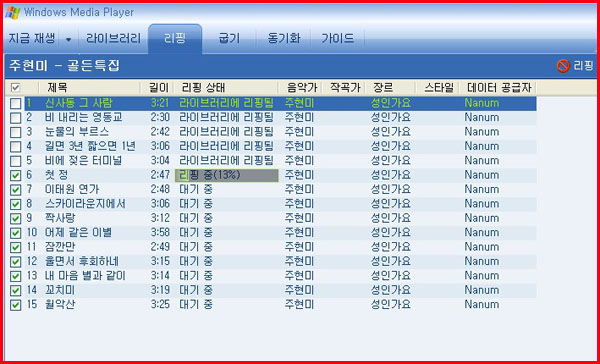This screenshot has height=364, width=600.
Task: Check the box for track 5 비에 젖은 터미널
Action: tap(15, 161)
